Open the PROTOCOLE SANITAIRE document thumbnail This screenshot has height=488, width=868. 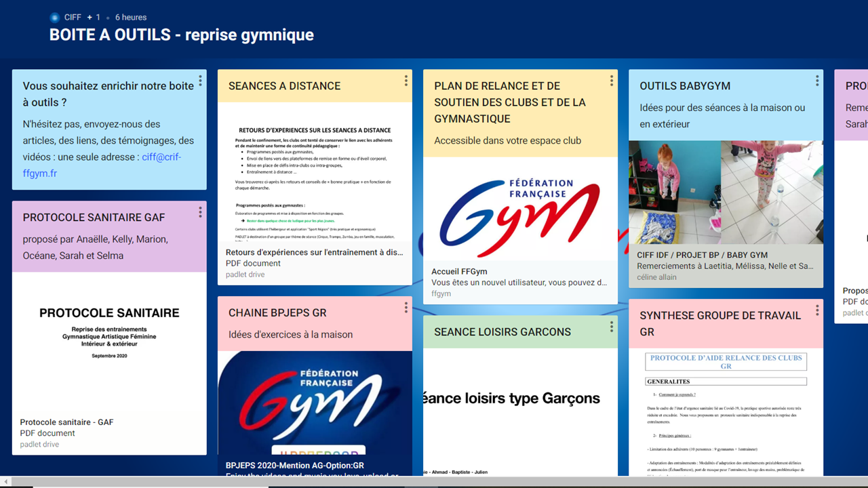(x=109, y=342)
